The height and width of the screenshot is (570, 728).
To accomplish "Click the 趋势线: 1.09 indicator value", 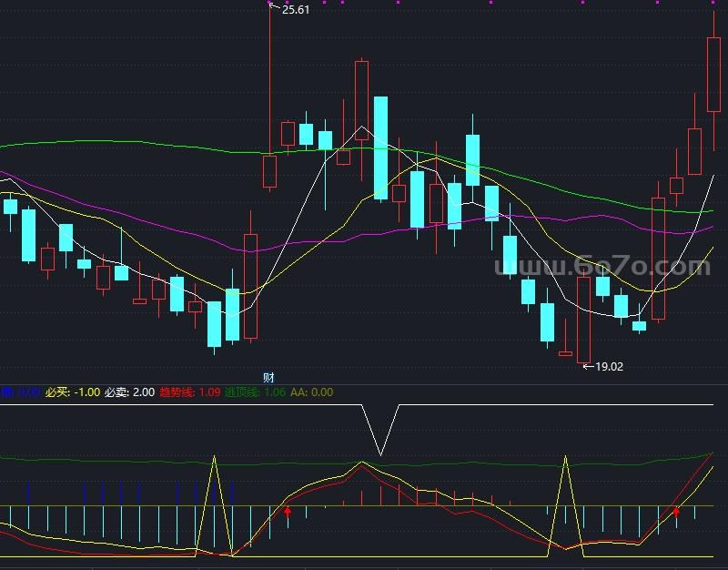I will [190, 392].
